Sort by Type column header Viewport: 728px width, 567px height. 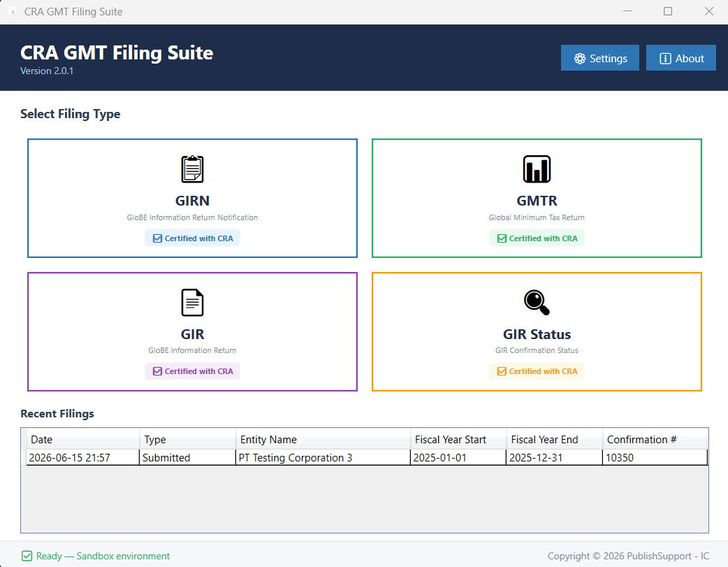point(187,439)
